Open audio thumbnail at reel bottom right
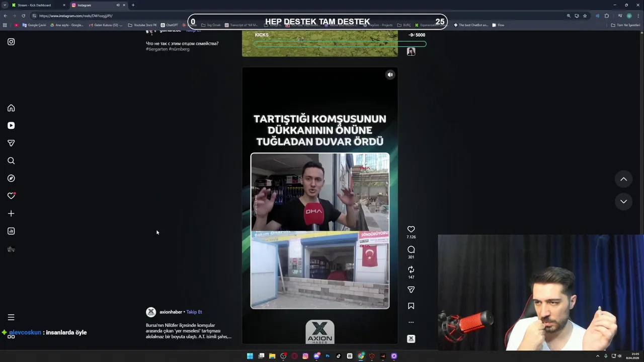Screen dimensions: 644x362 (x=411, y=339)
